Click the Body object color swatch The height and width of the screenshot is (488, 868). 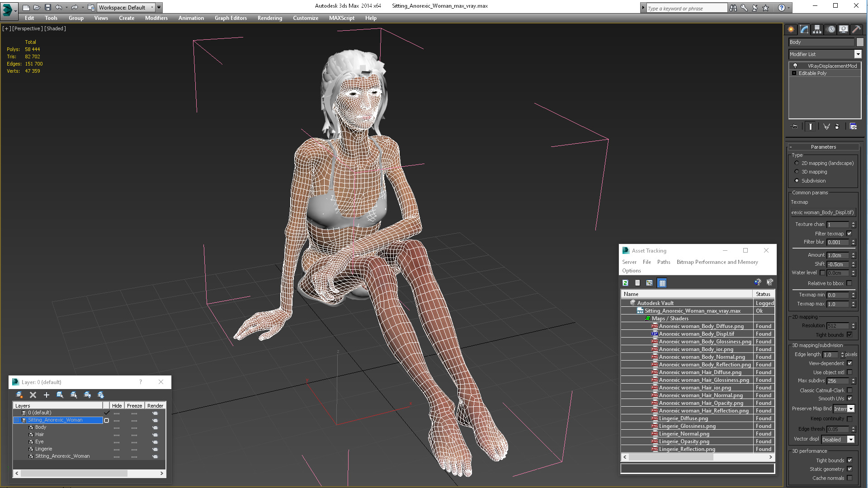[x=859, y=42]
